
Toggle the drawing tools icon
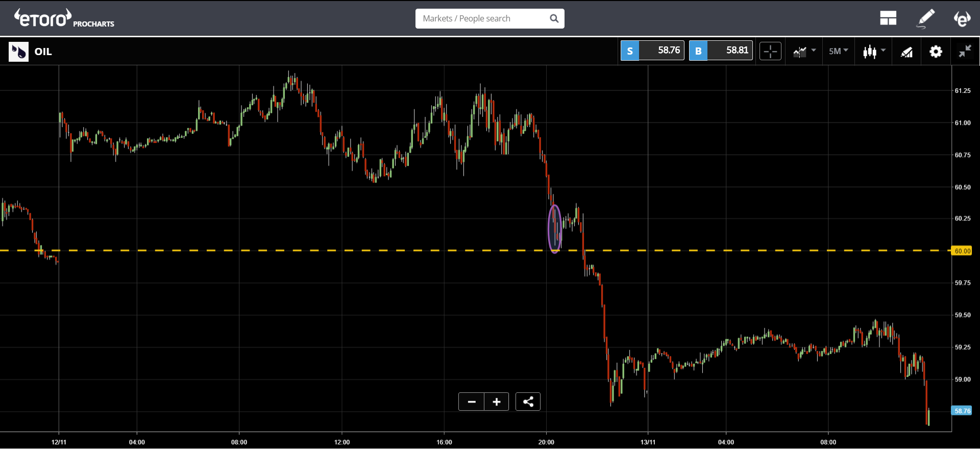[x=906, y=52]
